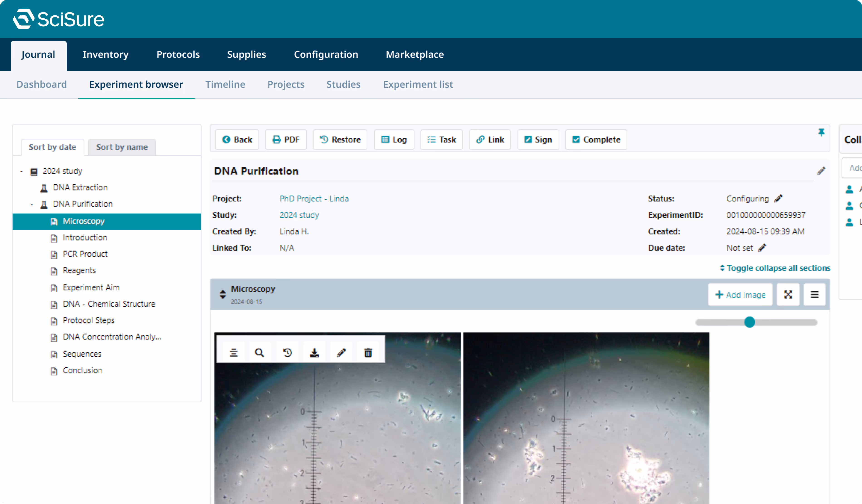Click the SciSure logo
Image resolution: width=862 pixels, height=504 pixels.
[x=59, y=19]
